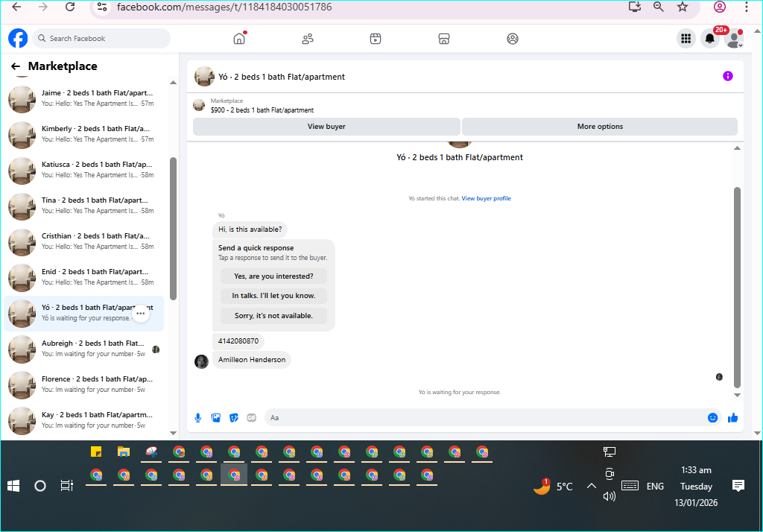Image resolution: width=763 pixels, height=532 pixels.
Task: Open account profile menu avatar
Action: [733, 39]
